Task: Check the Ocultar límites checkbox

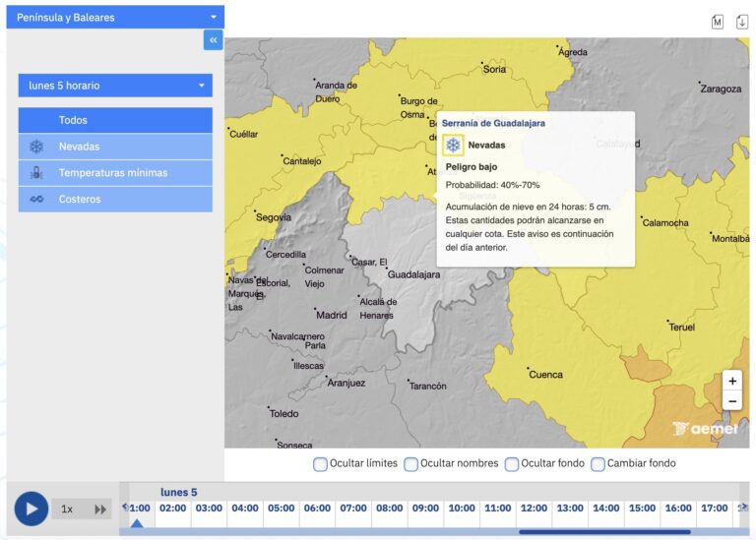Action: click(321, 464)
